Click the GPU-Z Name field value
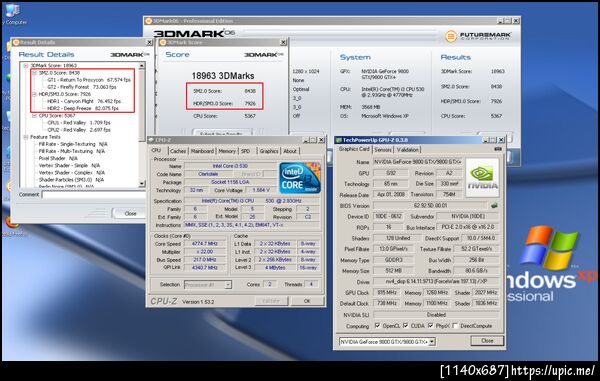Image resolution: width=600 pixels, height=381 pixels. pos(418,162)
